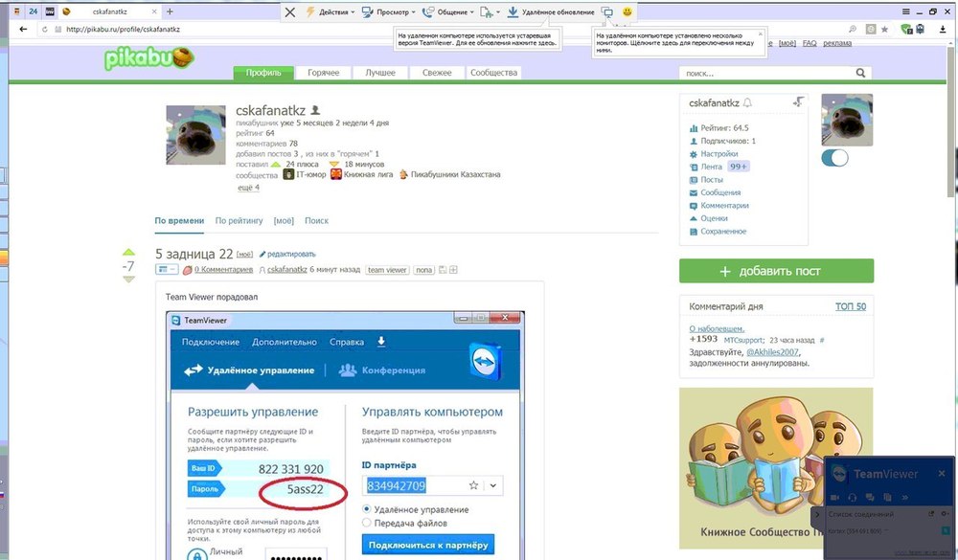Click the Удалённое обновление toolbar item

tap(551, 12)
